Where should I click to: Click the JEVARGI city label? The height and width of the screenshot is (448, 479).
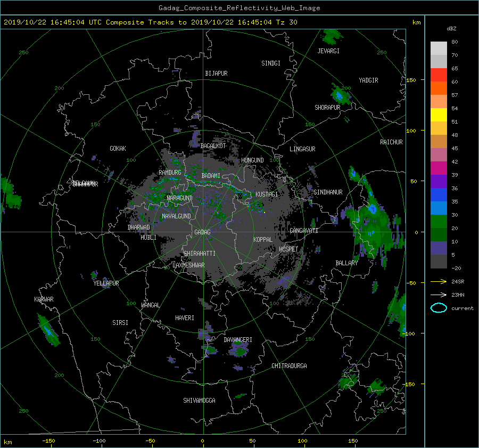click(x=328, y=51)
